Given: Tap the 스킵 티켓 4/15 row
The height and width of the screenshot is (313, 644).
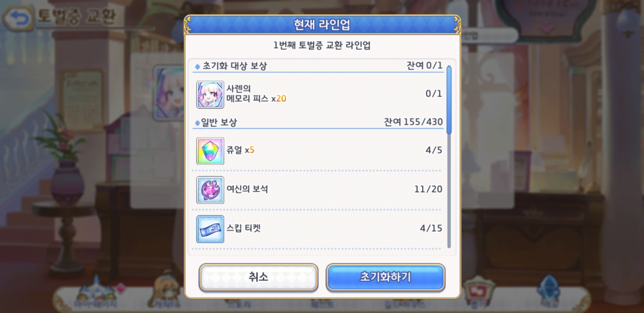Looking at the screenshot, I should pyautogui.click(x=319, y=229).
